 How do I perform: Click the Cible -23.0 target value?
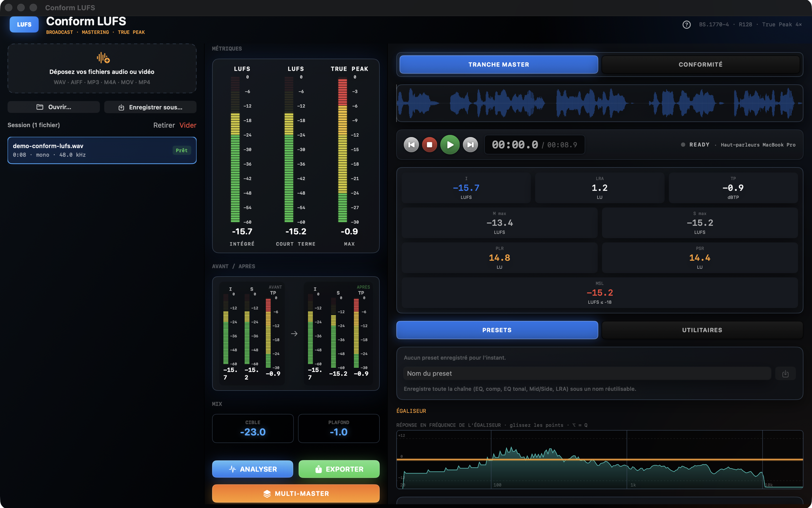tap(253, 429)
